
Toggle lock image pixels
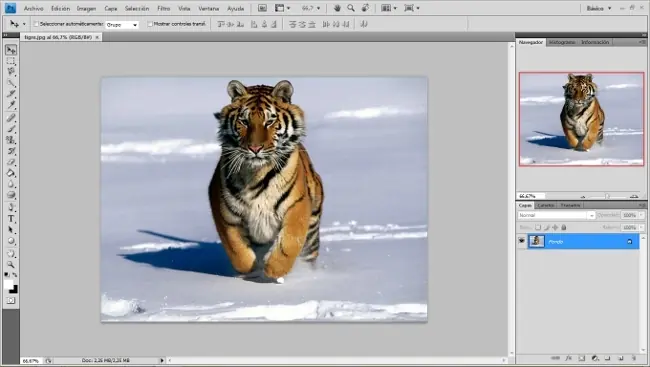pyautogui.click(x=547, y=227)
